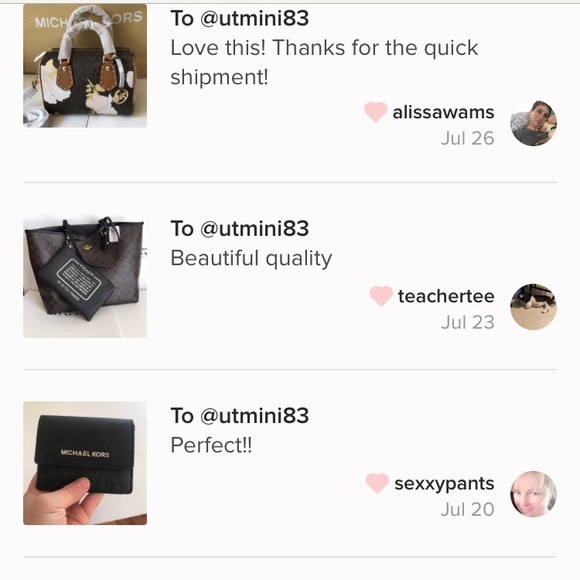Visit alissawams username link
This screenshot has height=580, width=580.
[x=443, y=112]
